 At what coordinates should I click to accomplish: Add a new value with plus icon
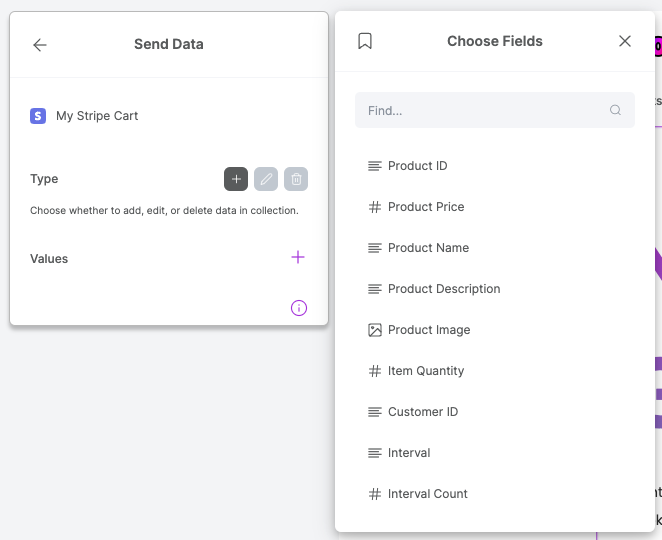pyautogui.click(x=297, y=258)
